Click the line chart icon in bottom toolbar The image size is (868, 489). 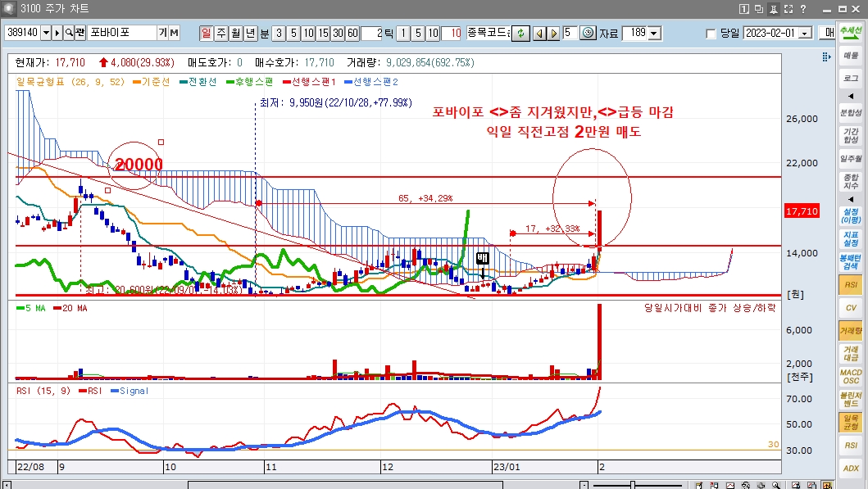[730, 486]
